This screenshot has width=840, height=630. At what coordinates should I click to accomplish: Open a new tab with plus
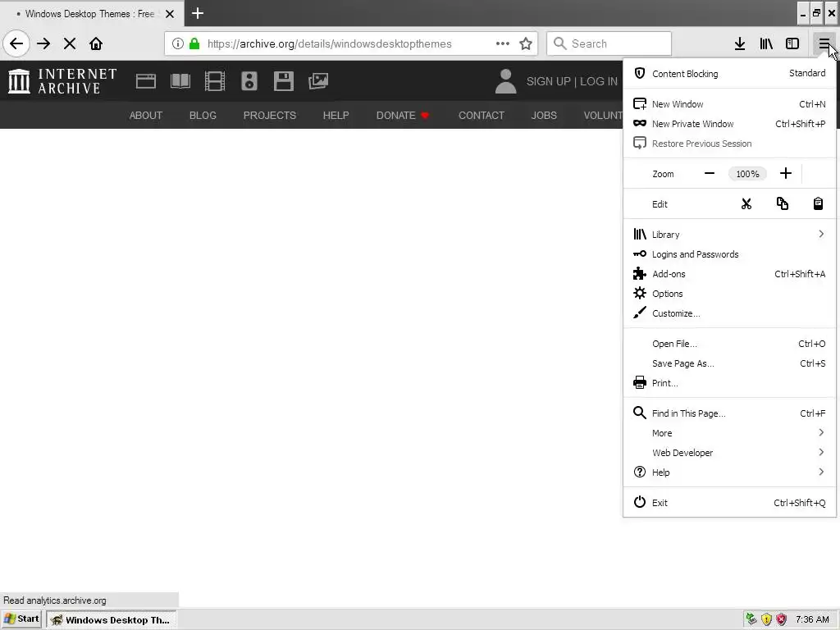click(x=198, y=13)
